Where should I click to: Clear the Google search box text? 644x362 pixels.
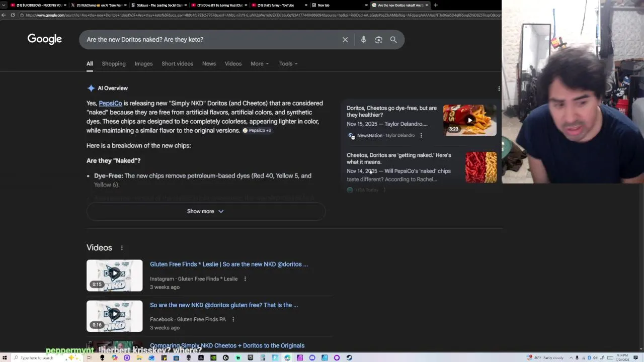coord(345,40)
